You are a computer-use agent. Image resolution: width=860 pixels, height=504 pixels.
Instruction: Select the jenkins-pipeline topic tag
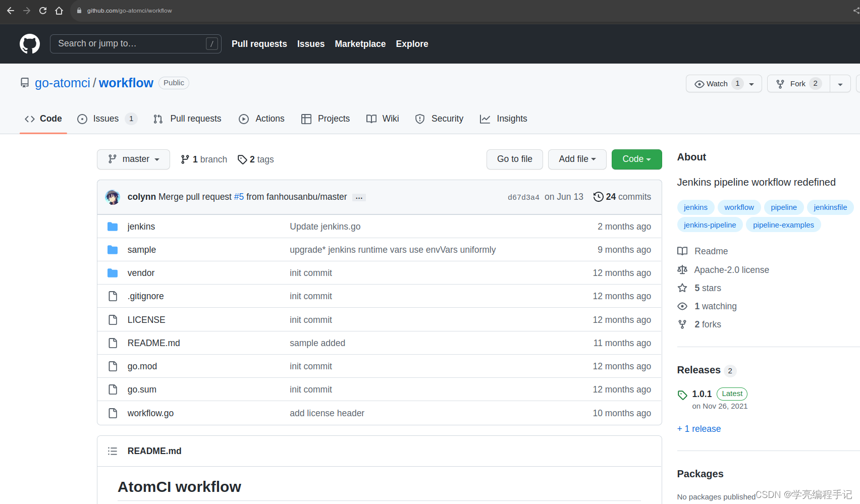[710, 225]
